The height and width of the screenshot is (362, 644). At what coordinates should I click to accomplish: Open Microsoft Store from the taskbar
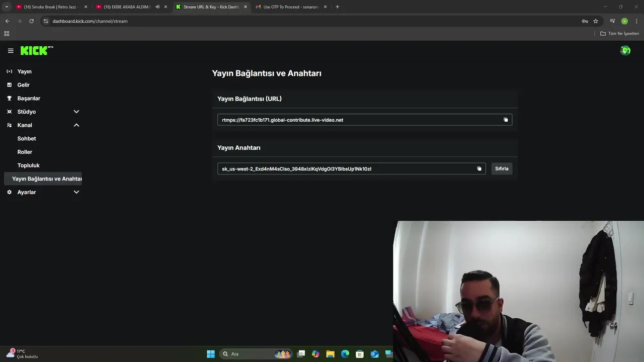click(360, 354)
